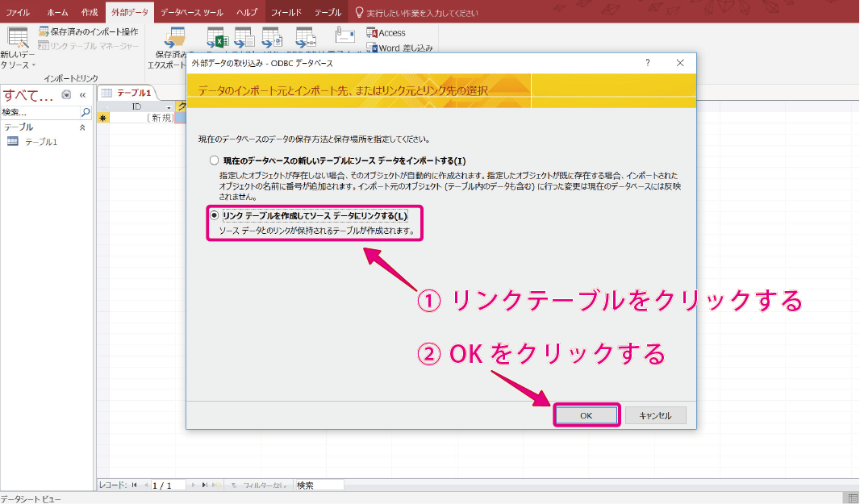Screen dimensions: 860x504
Task: Switch to the データベース ツール ribbon tab
Action: pyautogui.click(x=192, y=13)
